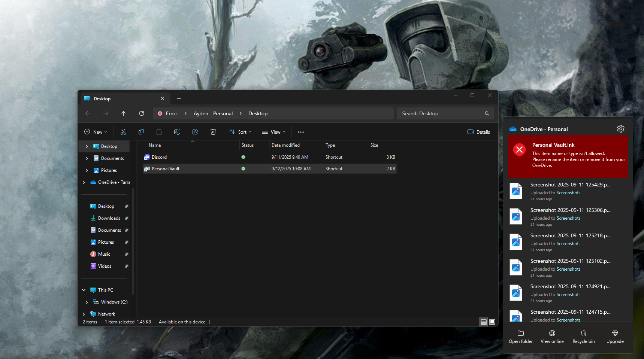Open the See more ellipsis menu
644x359 pixels.
point(301,132)
